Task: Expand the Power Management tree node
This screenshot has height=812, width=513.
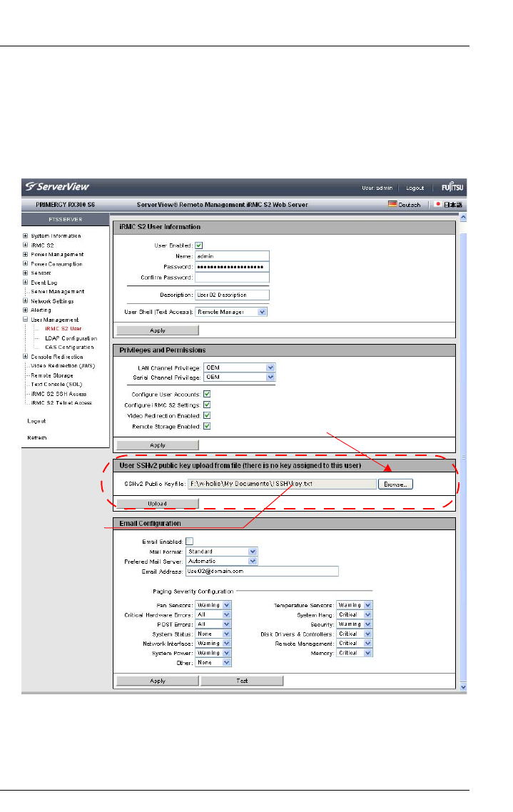Action: point(26,254)
